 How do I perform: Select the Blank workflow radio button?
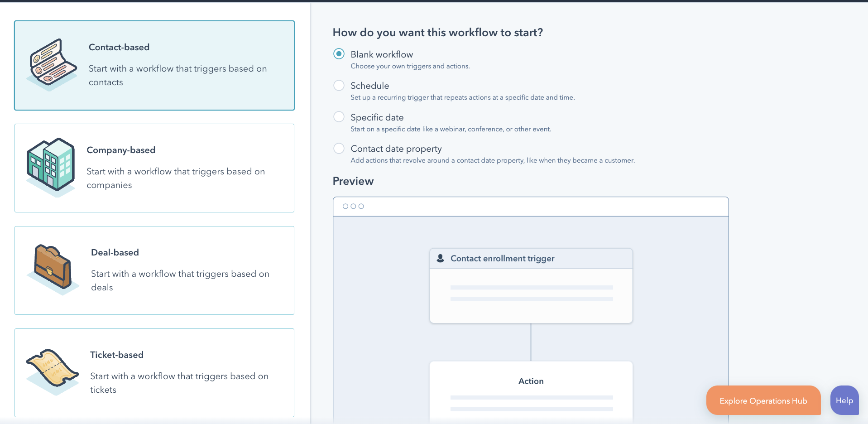[339, 53]
